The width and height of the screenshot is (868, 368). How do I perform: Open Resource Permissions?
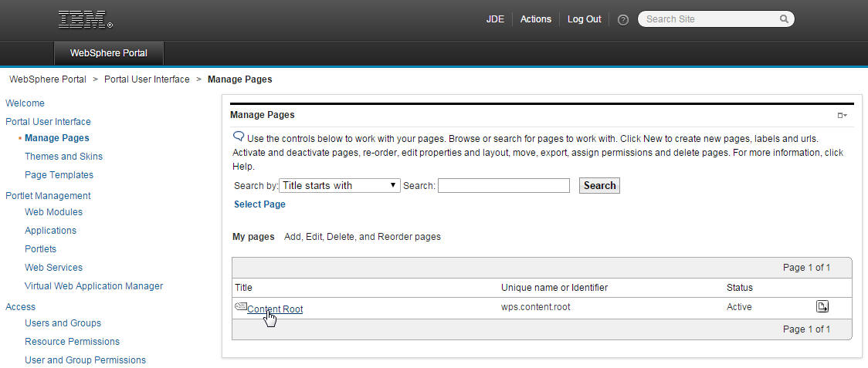coord(72,342)
